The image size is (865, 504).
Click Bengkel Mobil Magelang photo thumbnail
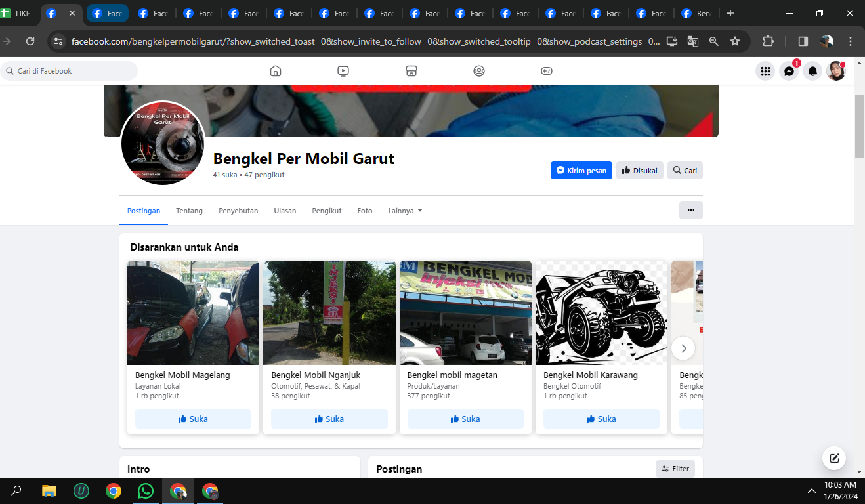tap(193, 312)
